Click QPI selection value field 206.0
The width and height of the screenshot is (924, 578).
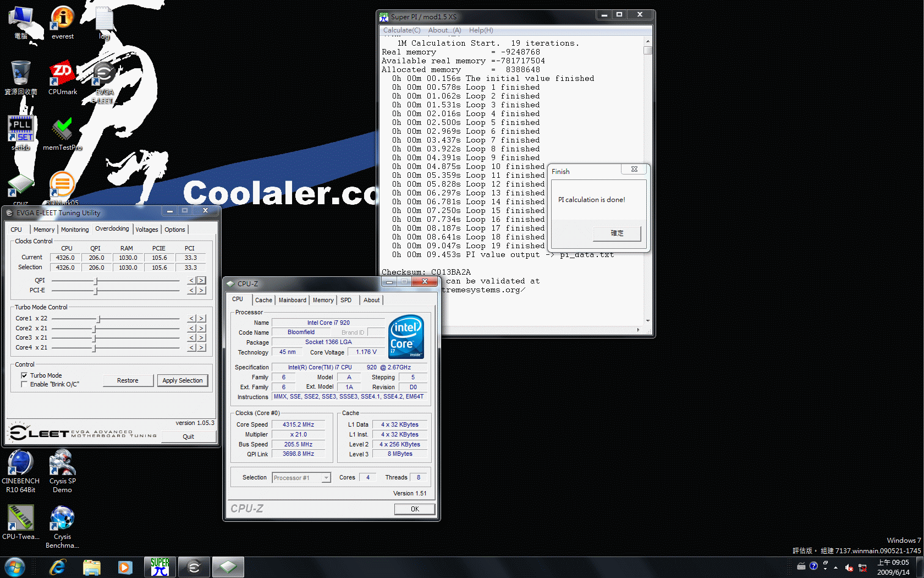click(97, 268)
